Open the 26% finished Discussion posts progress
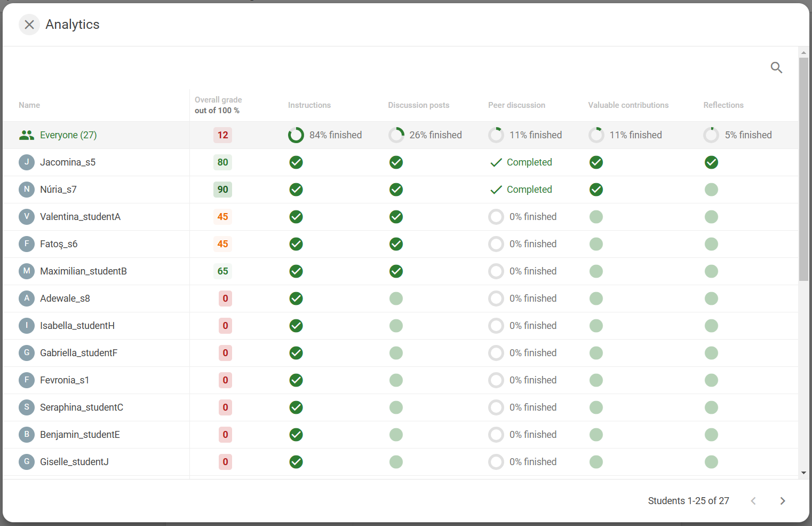This screenshot has height=526, width=812. (425, 135)
